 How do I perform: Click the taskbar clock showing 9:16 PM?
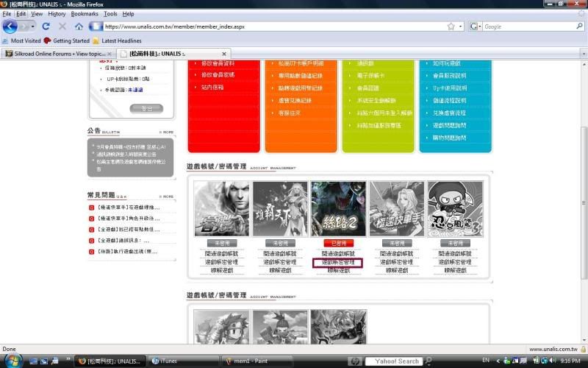pyautogui.click(x=571, y=361)
